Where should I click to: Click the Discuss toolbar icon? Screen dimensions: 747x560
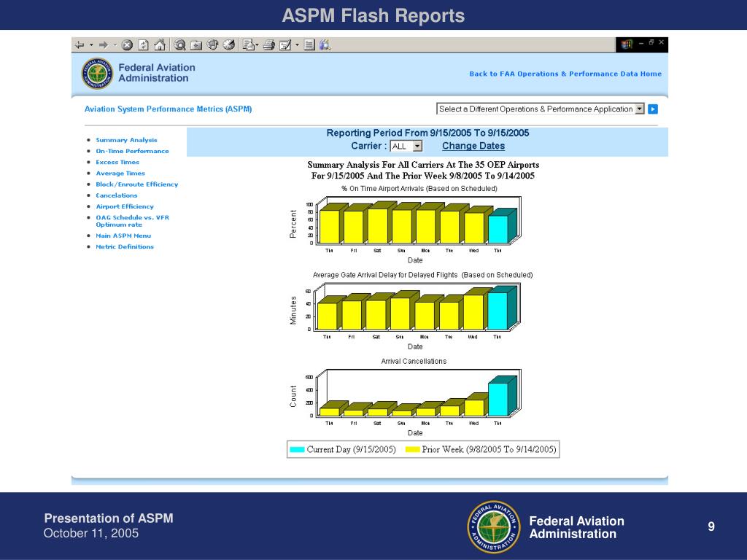tap(309, 45)
